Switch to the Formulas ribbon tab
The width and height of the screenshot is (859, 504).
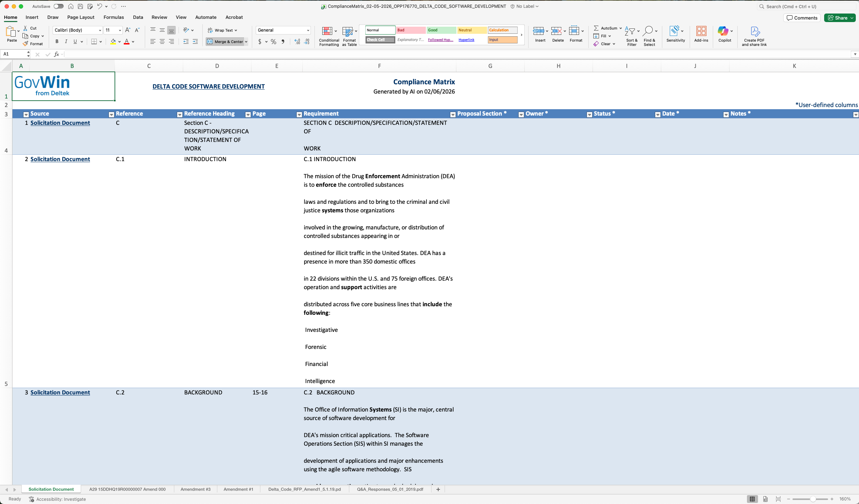point(113,17)
